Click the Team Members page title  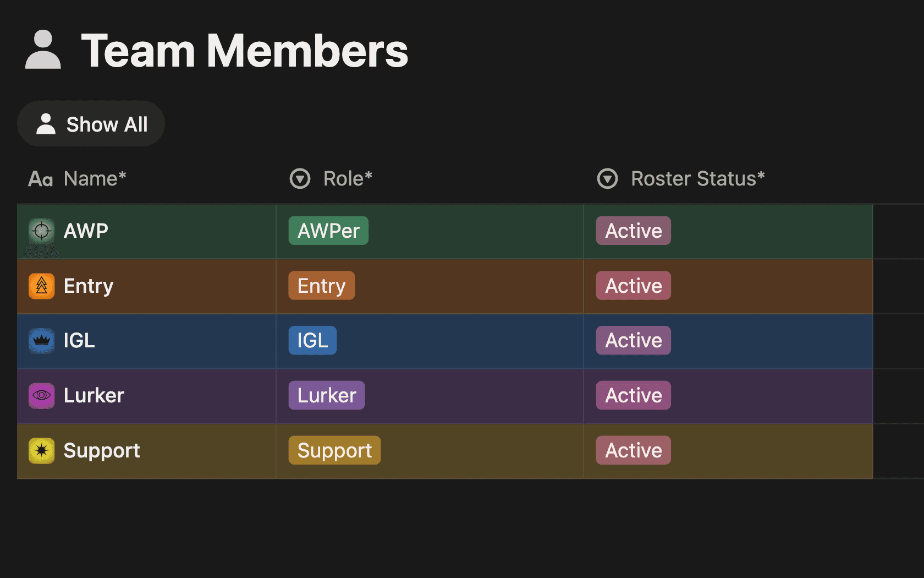(x=245, y=51)
